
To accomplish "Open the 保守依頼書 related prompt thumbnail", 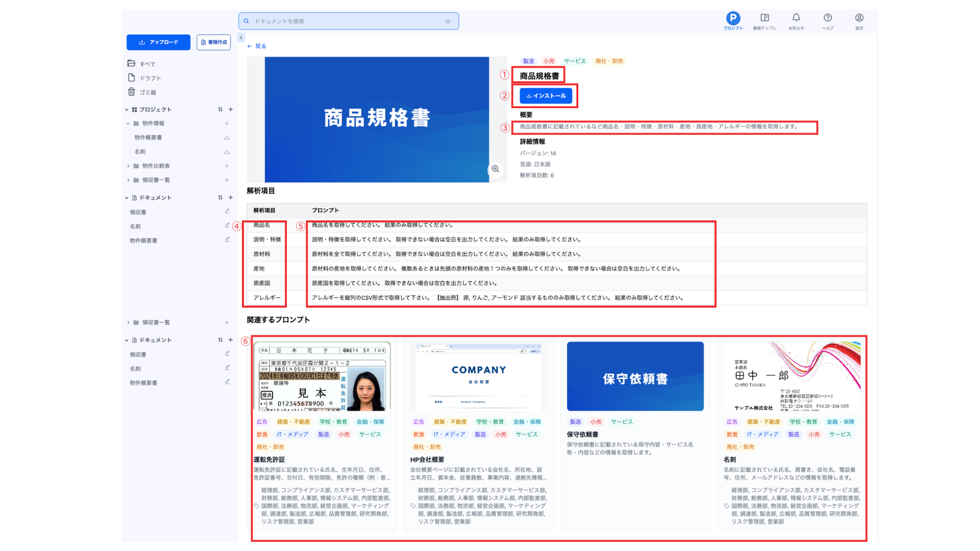I will 635,377.
